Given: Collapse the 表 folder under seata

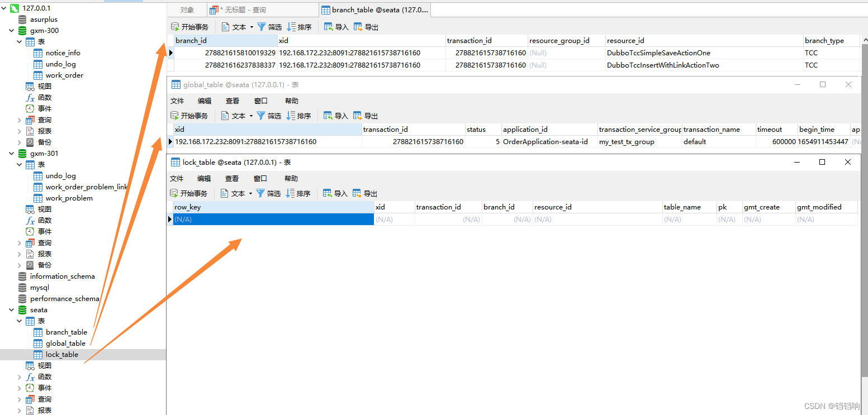Looking at the screenshot, I should (20, 321).
